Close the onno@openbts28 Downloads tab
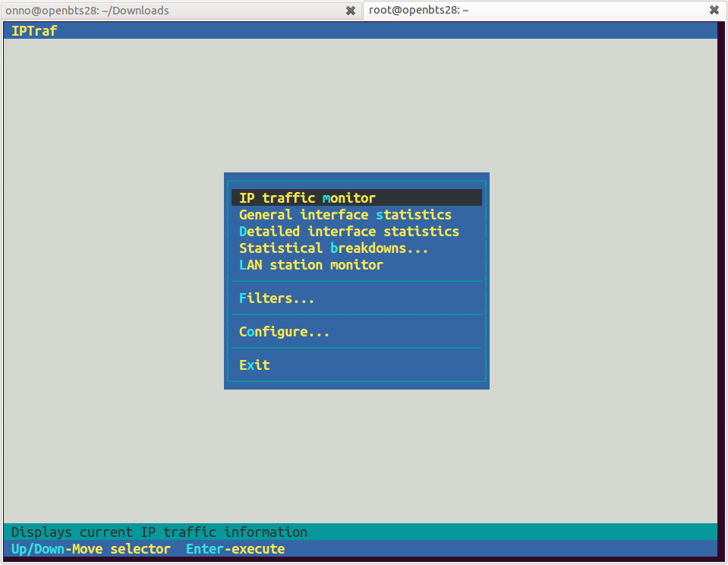This screenshot has width=728, height=565. pos(351,11)
